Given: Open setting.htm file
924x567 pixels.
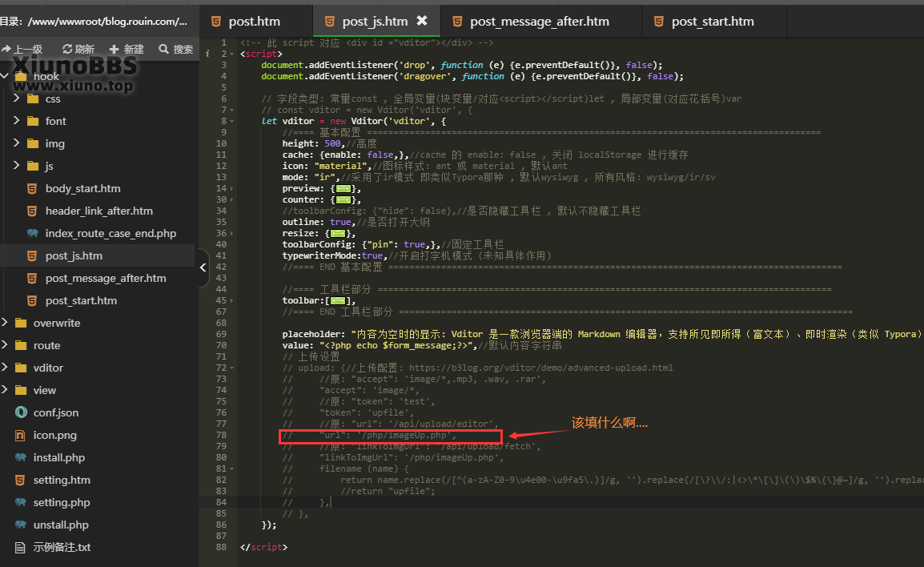Looking at the screenshot, I should click(x=62, y=480).
